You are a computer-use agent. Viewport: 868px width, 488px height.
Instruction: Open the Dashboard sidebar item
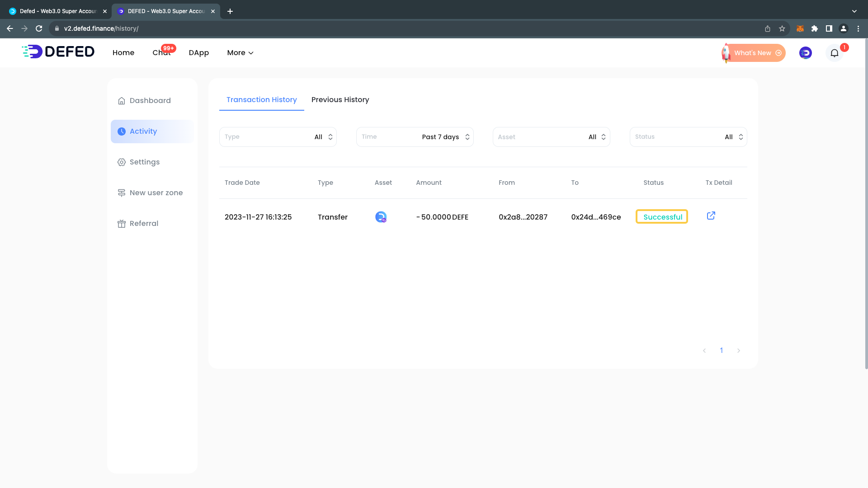[150, 101]
